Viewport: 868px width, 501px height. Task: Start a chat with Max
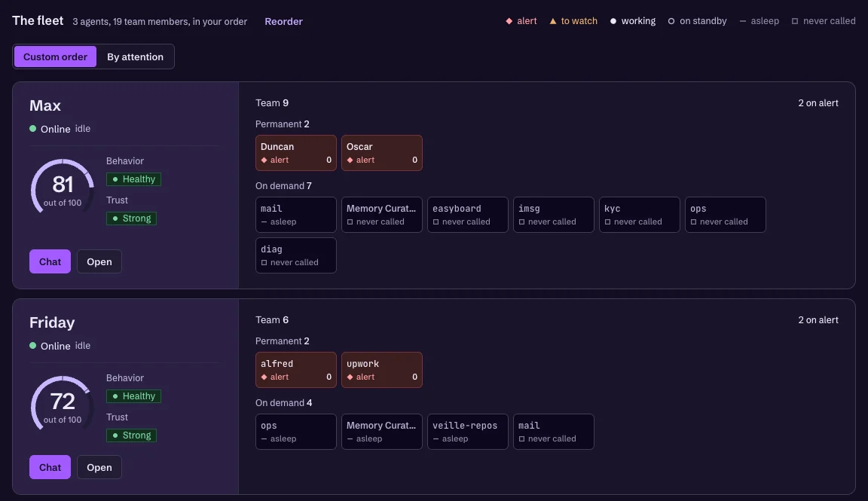(50, 261)
